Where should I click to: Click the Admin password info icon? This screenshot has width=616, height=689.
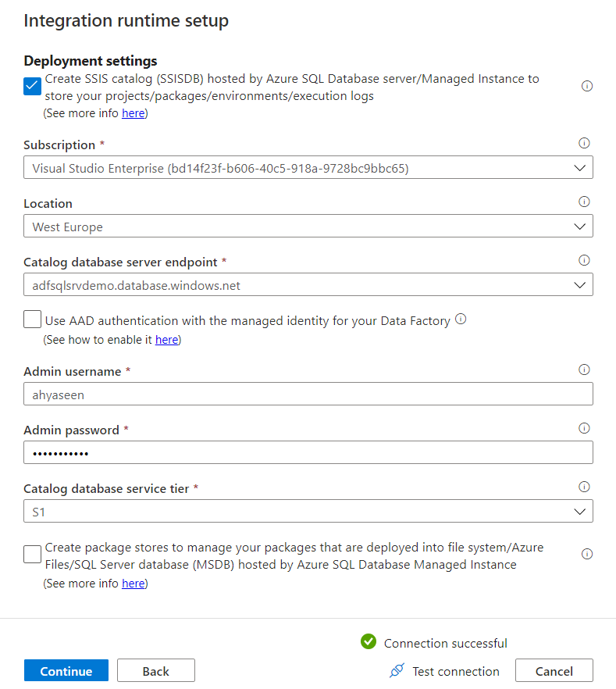pos(584,428)
